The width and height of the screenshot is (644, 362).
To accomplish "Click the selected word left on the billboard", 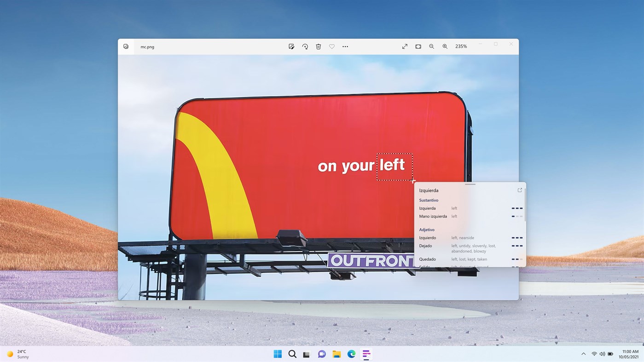I will pyautogui.click(x=395, y=166).
